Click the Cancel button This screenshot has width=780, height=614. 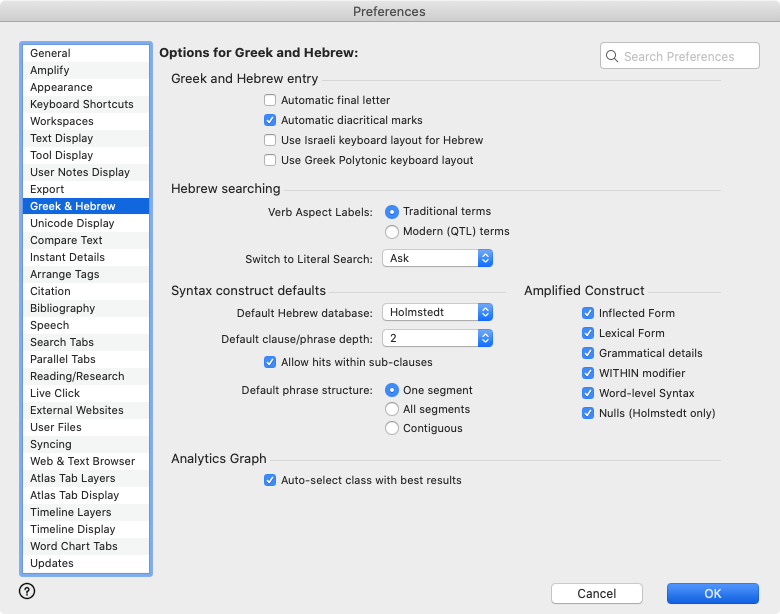point(596,594)
